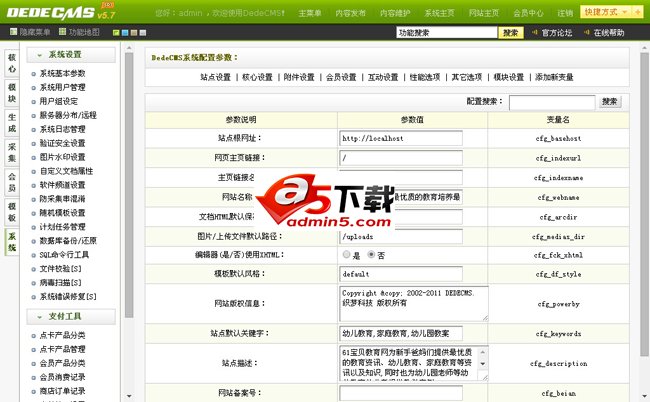Pick the grey theme color swatch
This screenshot has width=650, height=402.
pos(143,33)
